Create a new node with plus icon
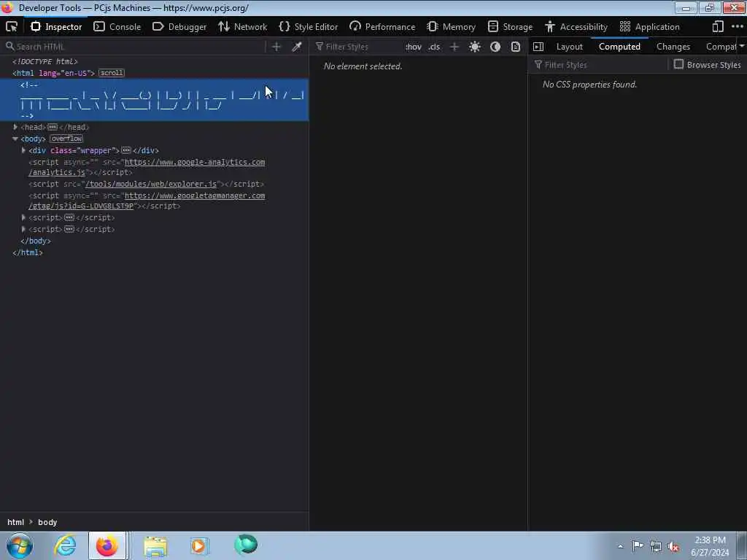Screen dimensions: 747x560 coord(276,47)
